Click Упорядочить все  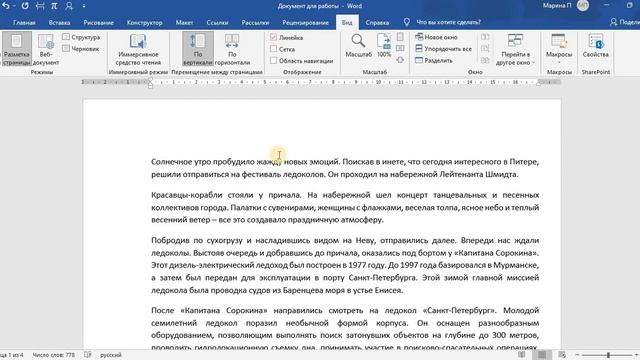(x=443, y=49)
